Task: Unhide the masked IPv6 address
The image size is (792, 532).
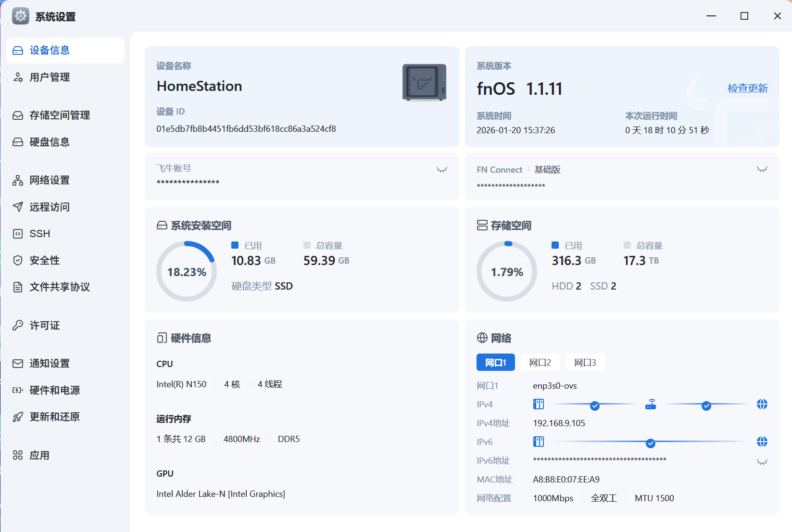Action: [762, 462]
